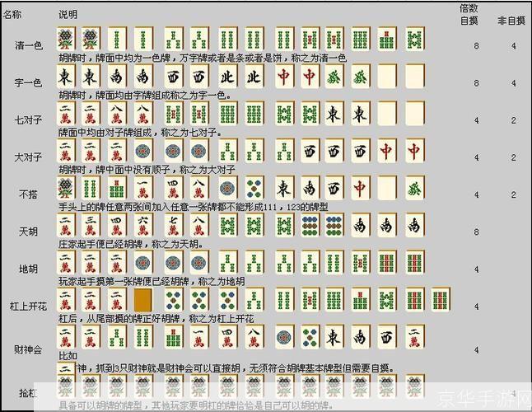The height and width of the screenshot is (412, 532).
Task: Click the 自摸 multiplier 8 for 清一色
Action: 476,45
